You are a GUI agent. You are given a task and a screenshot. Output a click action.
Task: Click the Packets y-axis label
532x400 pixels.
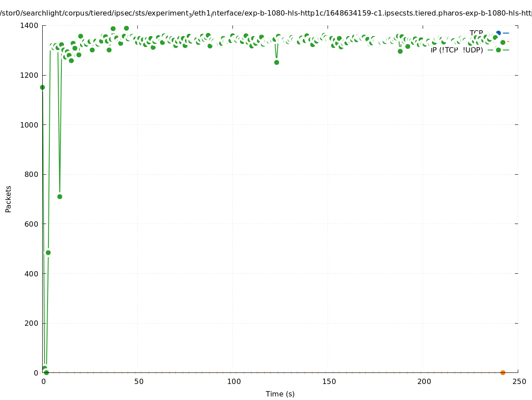point(8,199)
